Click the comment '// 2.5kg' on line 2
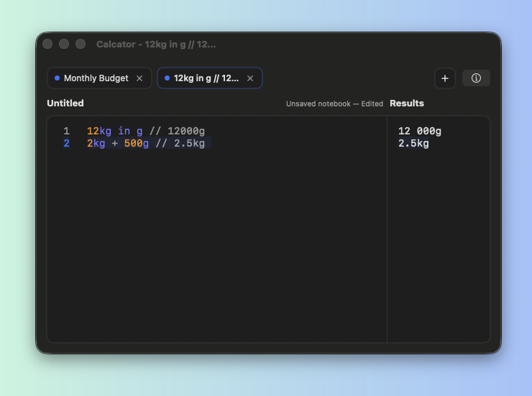This screenshot has width=532, height=396. click(180, 144)
